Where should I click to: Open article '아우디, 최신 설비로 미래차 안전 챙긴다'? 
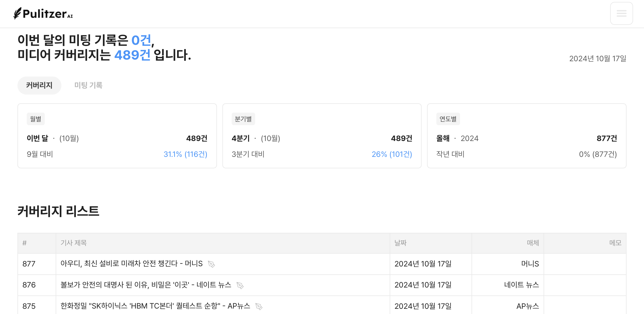coord(131,264)
